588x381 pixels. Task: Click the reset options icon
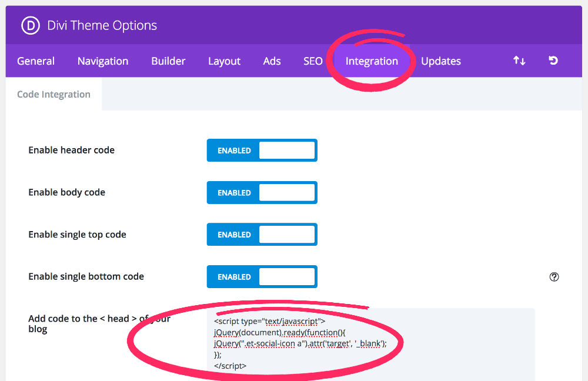pos(553,61)
